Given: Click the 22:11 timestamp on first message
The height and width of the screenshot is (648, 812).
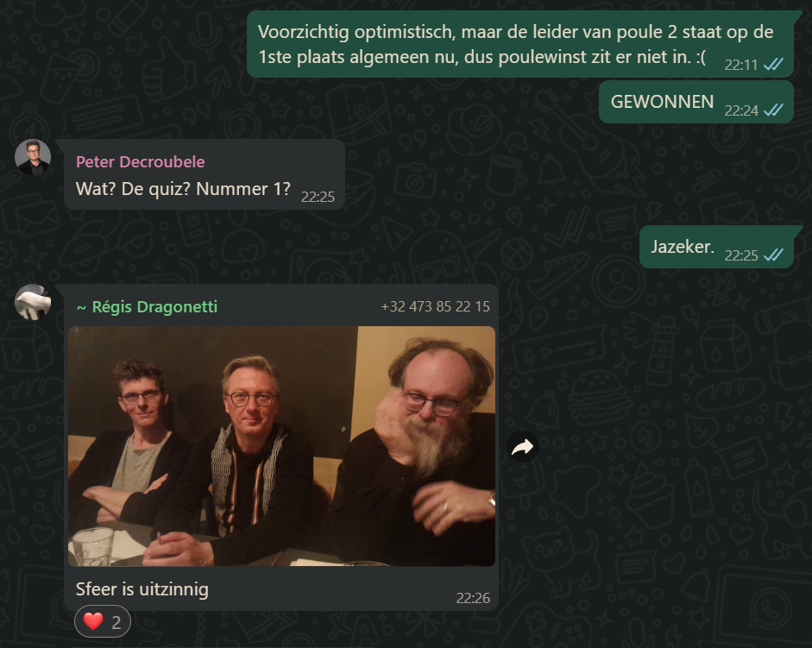Looking at the screenshot, I should pyautogui.click(x=741, y=65).
